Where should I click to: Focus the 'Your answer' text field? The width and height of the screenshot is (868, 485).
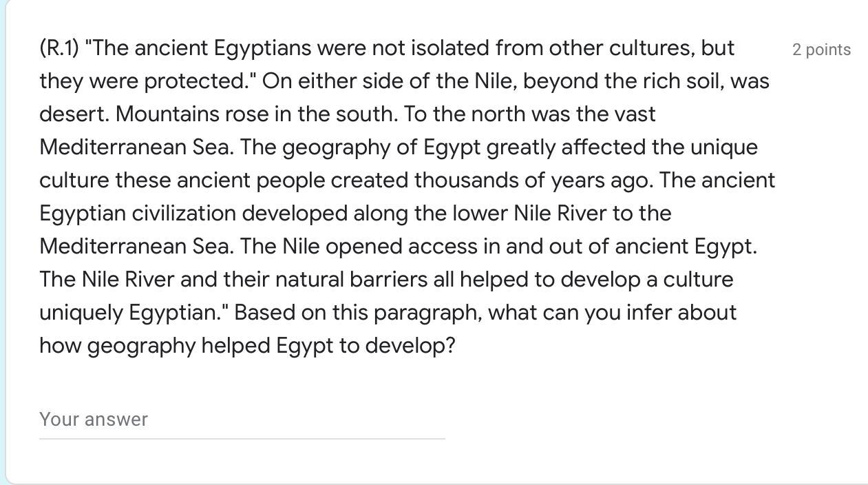tap(242, 420)
